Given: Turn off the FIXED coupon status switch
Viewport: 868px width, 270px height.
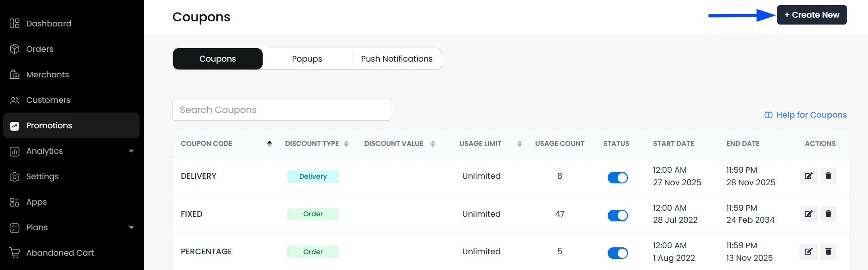Looking at the screenshot, I should coord(617,215).
